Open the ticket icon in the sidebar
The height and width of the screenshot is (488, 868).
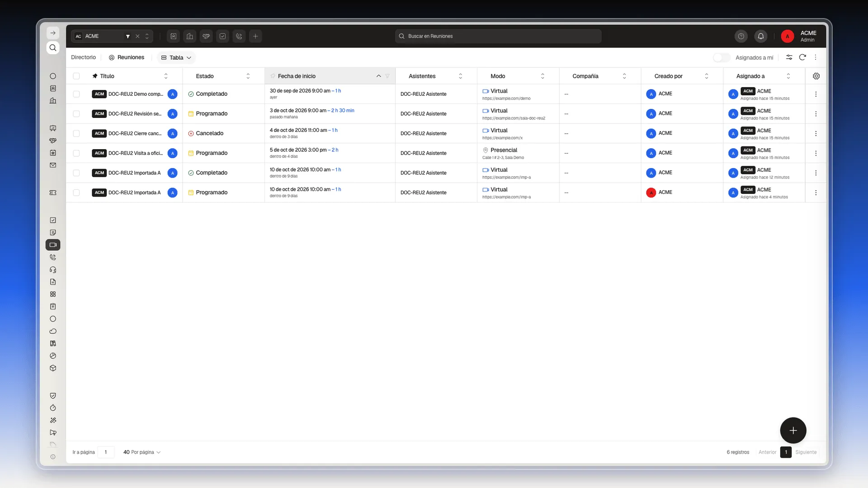(x=53, y=193)
